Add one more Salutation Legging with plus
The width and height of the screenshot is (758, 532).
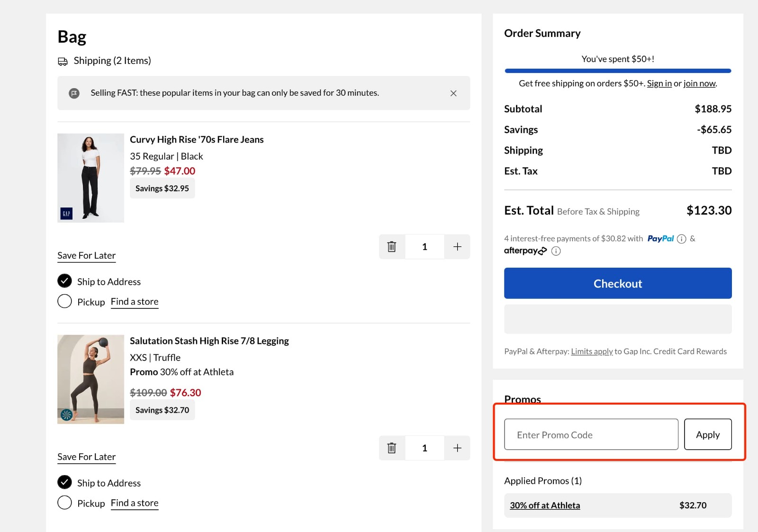coord(457,448)
